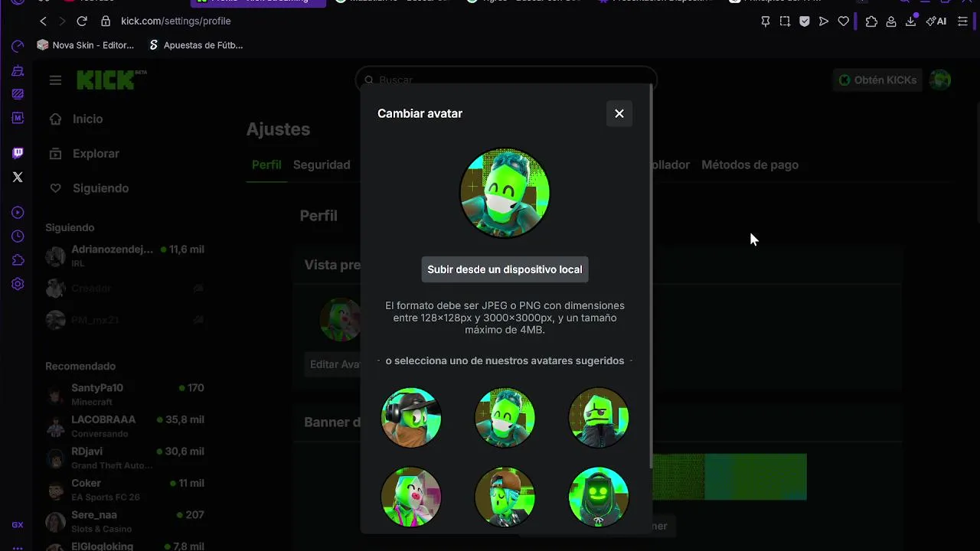Choose the white-masked blue-hair suggested avatar
This screenshot has width=980, height=551.
click(x=505, y=417)
